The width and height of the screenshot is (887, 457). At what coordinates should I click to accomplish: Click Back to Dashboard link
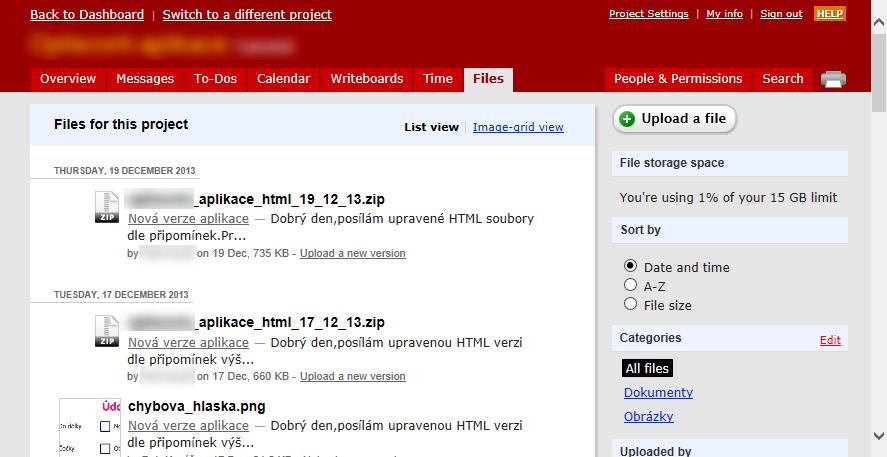click(87, 15)
